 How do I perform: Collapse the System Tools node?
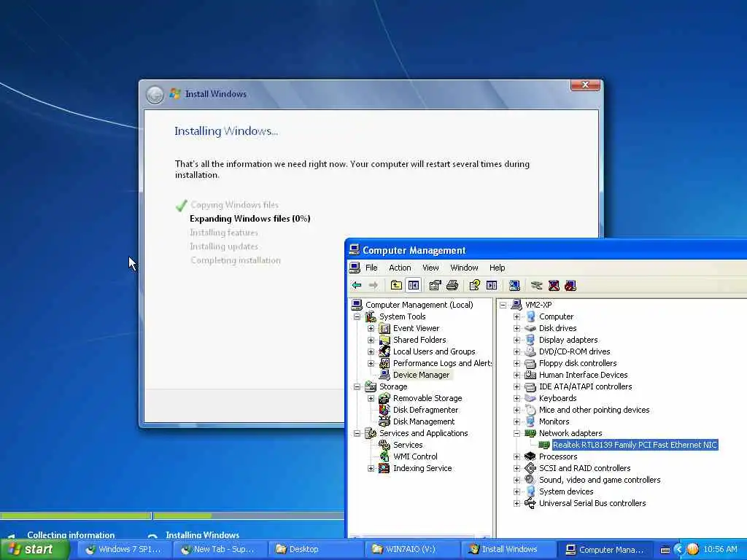(x=357, y=316)
